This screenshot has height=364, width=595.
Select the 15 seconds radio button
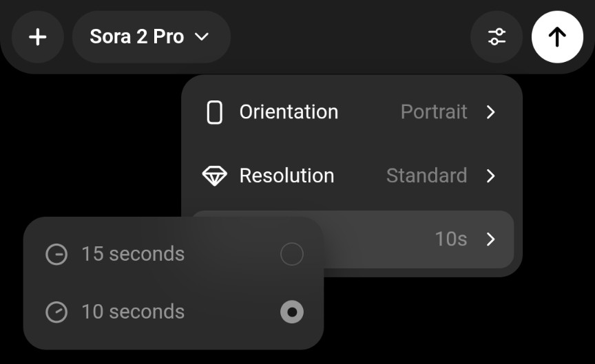coord(291,255)
